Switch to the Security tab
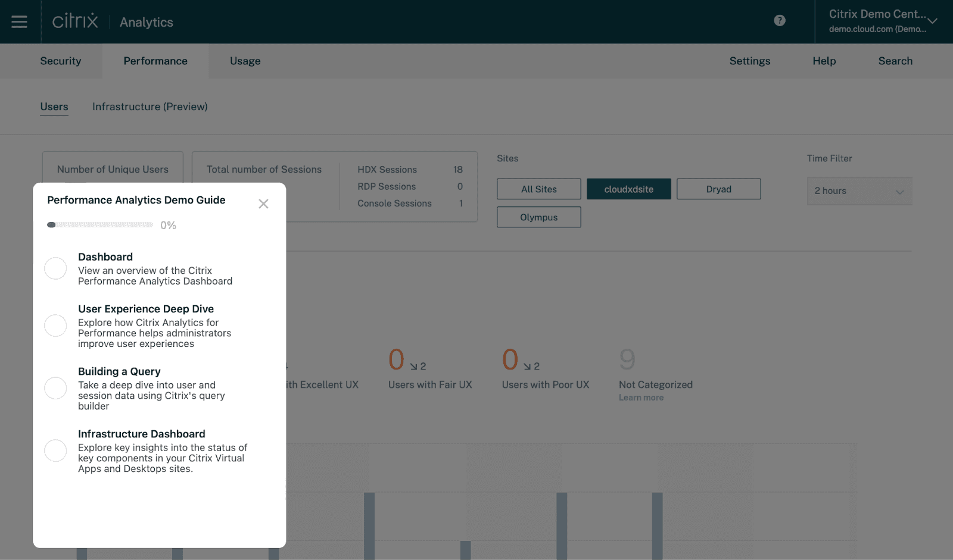953x560 pixels. pos(60,61)
